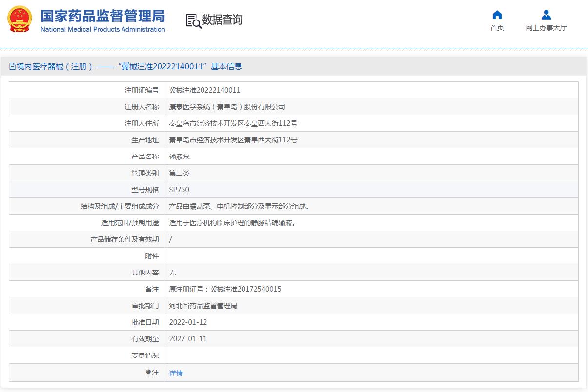Click the 备注 row label
Screen dimensions: 588x392
152,289
